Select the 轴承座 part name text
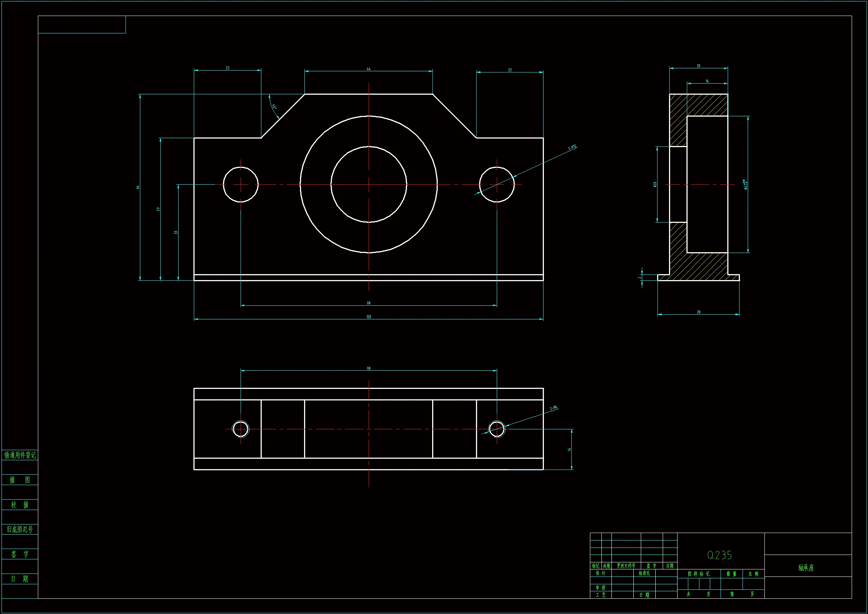868x614 pixels. (x=806, y=568)
